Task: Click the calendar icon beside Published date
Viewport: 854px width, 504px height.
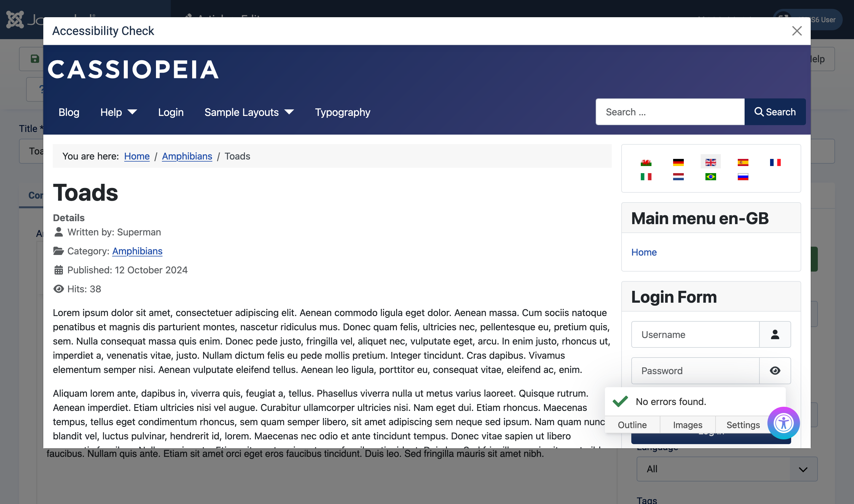Action: (59, 270)
